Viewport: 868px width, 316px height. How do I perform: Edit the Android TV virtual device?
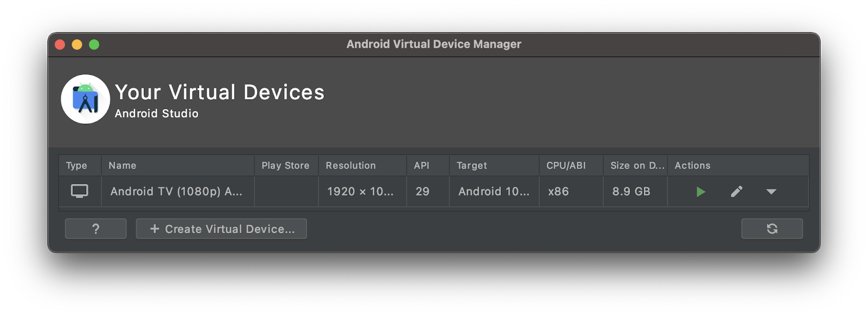736,192
